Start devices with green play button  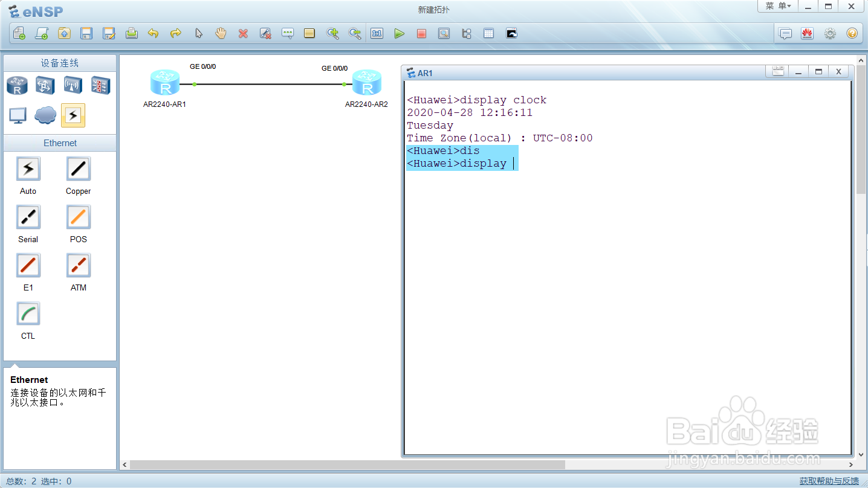point(399,33)
